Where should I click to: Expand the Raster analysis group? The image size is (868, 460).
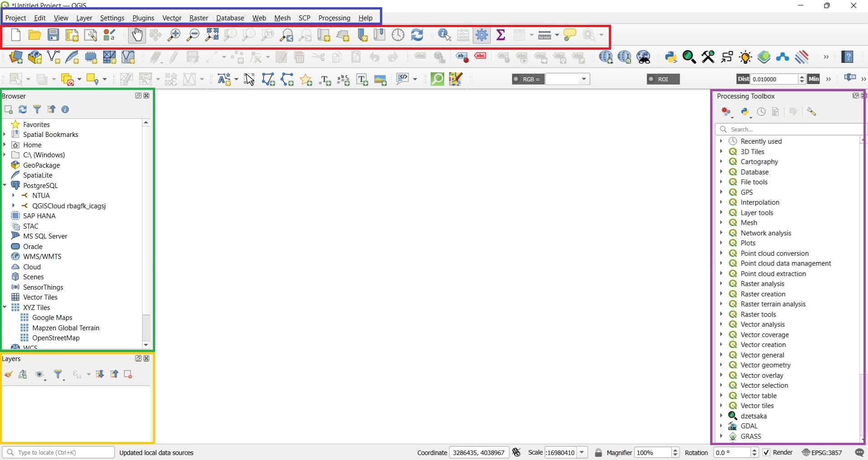coord(721,284)
